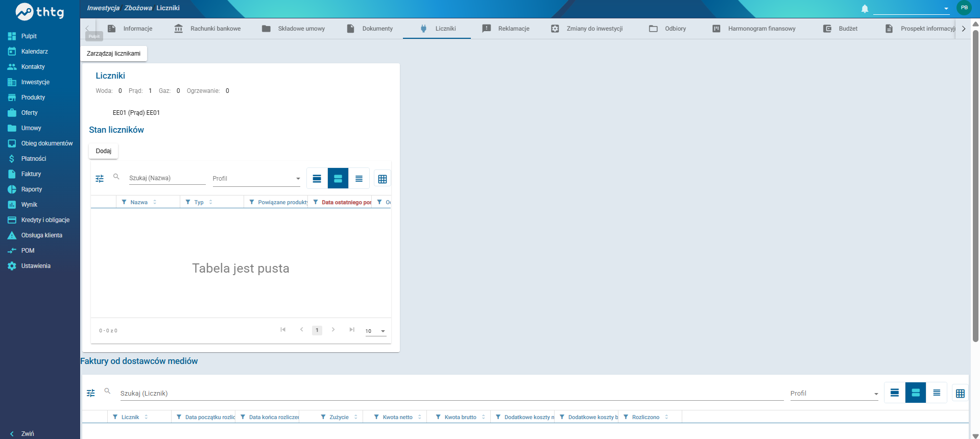Image resolution: width=980 pixels, height=439 pixels.
Task: Select the highlighted medium row density toggle in Stan liczników
Action: click(338, 179)
